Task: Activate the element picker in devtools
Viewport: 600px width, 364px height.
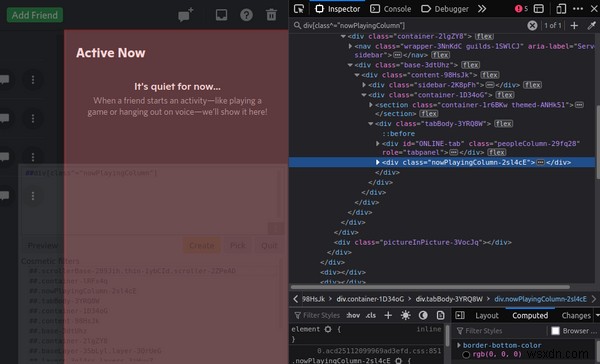Action: [299, 9]
